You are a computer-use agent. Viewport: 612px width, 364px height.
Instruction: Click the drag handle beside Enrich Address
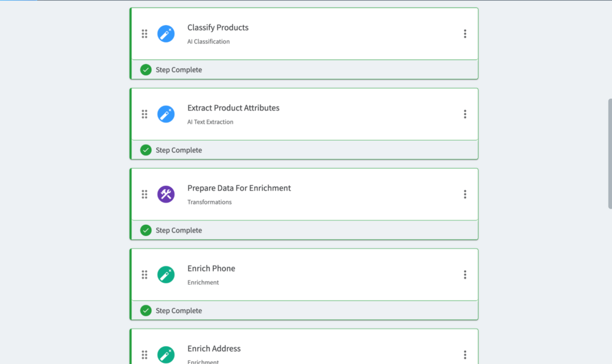(x=144, y=354)
